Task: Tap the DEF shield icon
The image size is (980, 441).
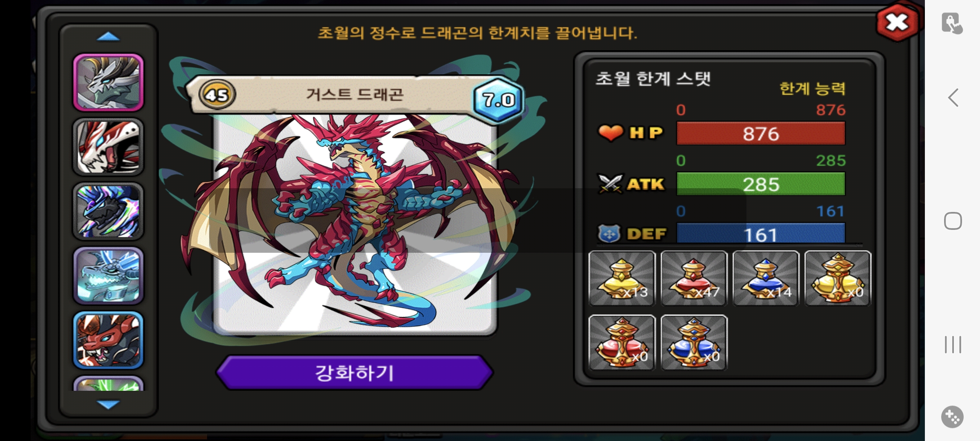Action: click(x=609, y=234)
